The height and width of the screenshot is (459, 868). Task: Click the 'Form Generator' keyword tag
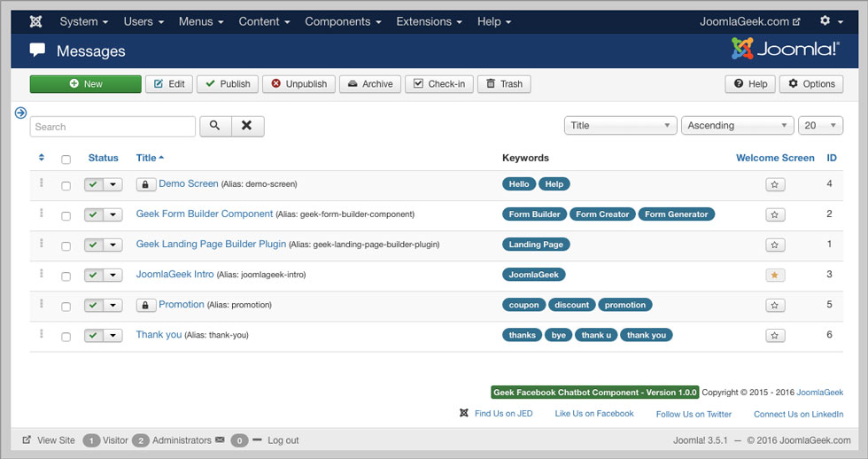(x=676, y=214)
